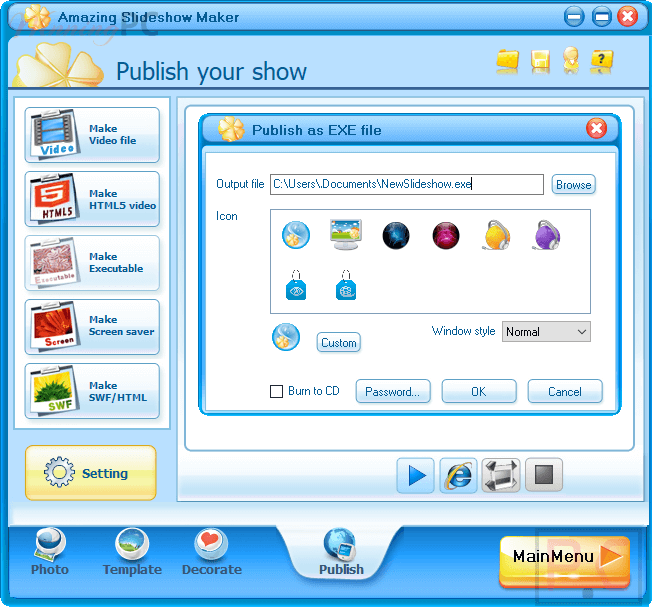652x608 pixels.
Task: Select the flower bubble EXE icon
Action: (x=296, y=235)
